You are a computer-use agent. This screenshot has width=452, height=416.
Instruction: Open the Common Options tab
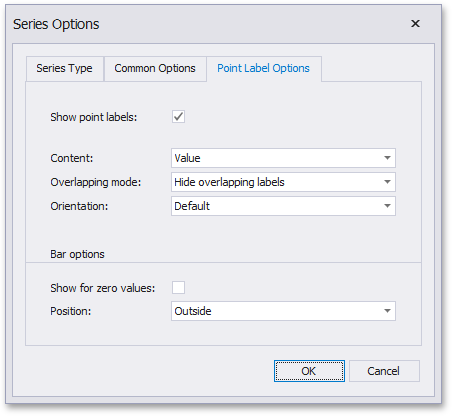[x=155, y=69]
